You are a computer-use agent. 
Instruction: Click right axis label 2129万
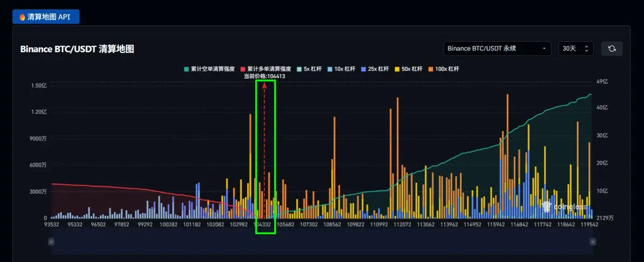[605, 217]
